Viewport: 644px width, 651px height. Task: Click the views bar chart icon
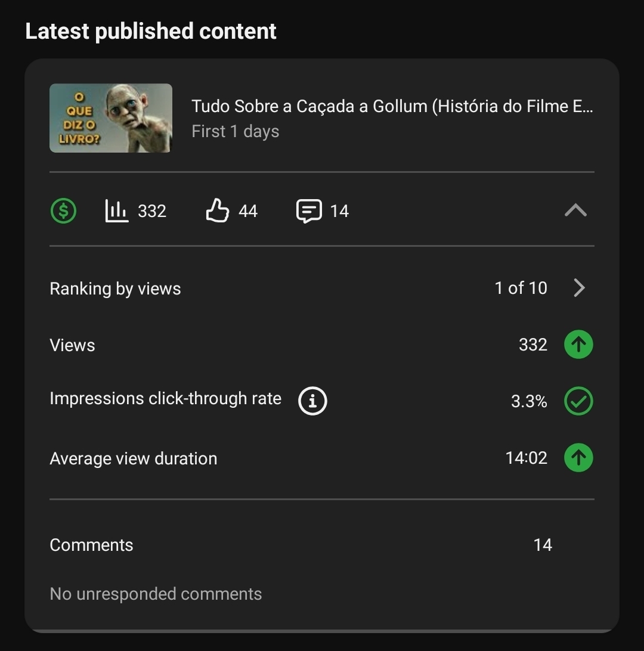pyautogui.click(x=117, y=210)
